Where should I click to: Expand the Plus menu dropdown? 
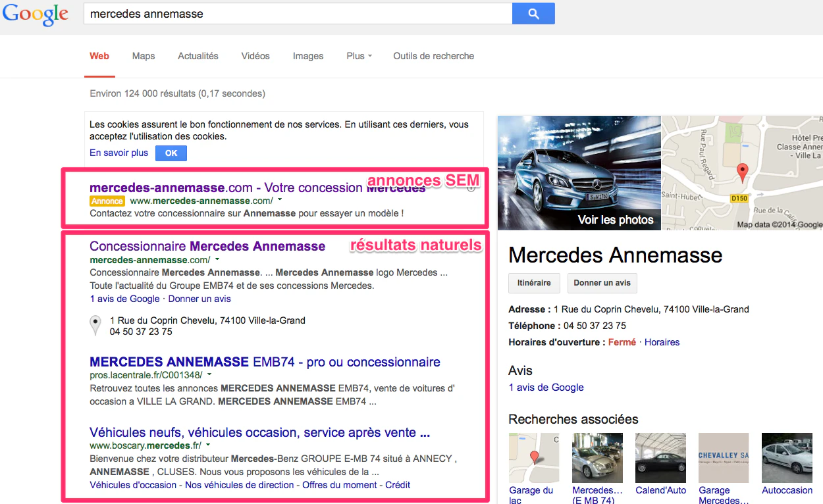coord(359,56)
